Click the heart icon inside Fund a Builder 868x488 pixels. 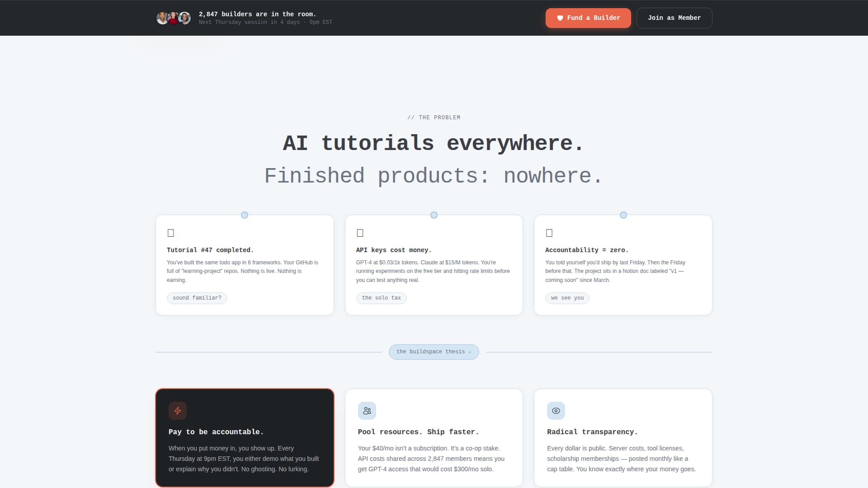click(560, 18)
